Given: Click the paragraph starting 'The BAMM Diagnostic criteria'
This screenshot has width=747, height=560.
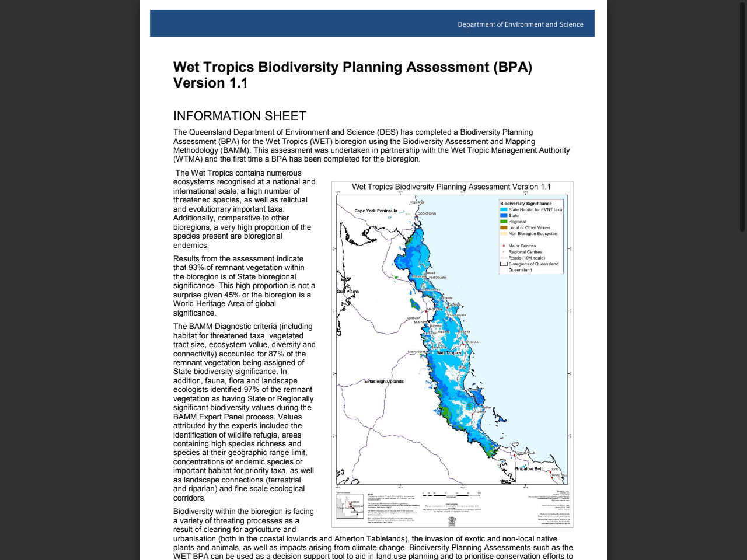Looking at the screenshot, I should (x=244, y=412).
